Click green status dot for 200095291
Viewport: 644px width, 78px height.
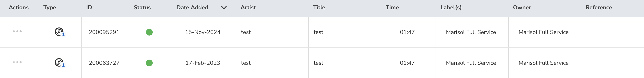tap(149, 32)
